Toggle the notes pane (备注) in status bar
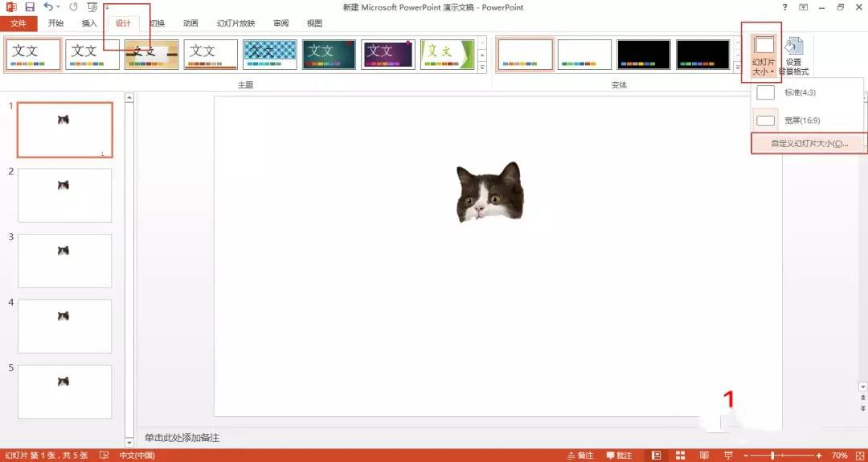Screen dimensions: 868x462 [x=580, y=456]
